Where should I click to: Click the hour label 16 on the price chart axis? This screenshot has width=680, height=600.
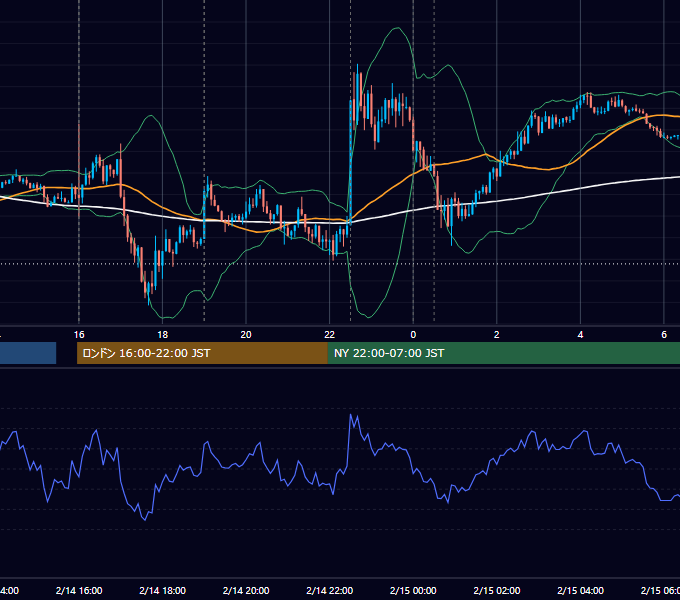[79, 335]
